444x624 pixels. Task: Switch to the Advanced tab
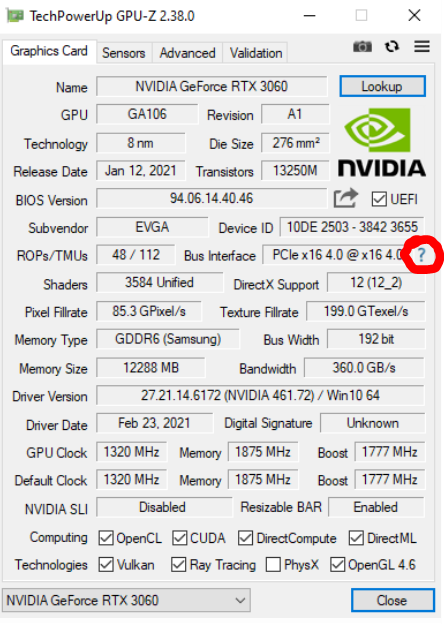(x=187, y=53)
